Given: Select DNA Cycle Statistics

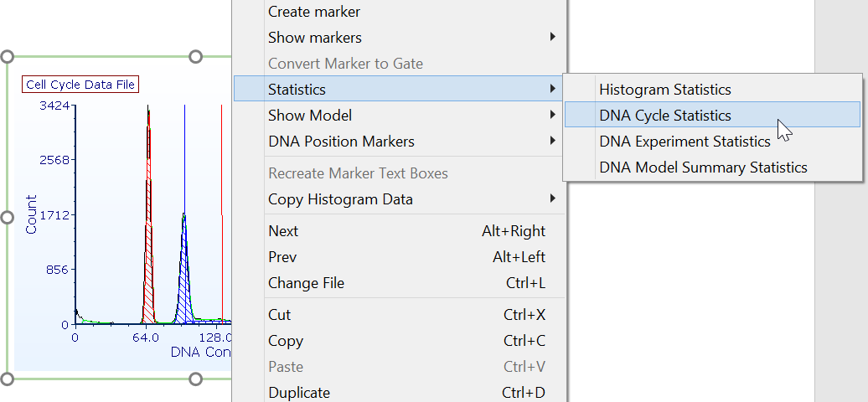Looking at the screenshot, I should tap(665, 116).
